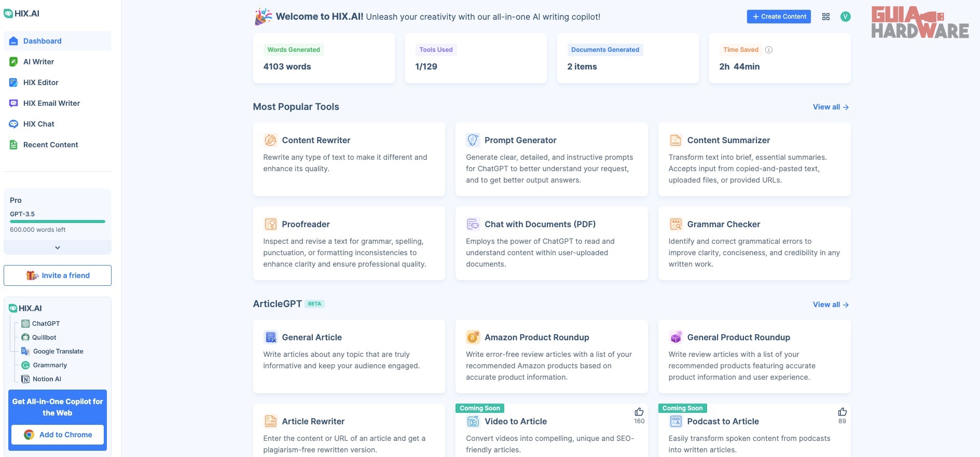Click the AI Writer pen icon
This screenshot has height=457, width=980.
point(13,62)
